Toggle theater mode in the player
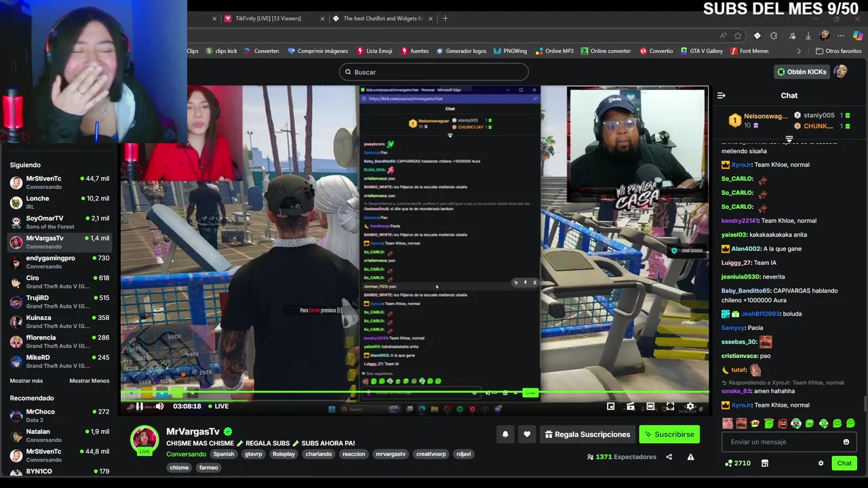The width and height of the screenshot is (868, 488). point(650,406)
